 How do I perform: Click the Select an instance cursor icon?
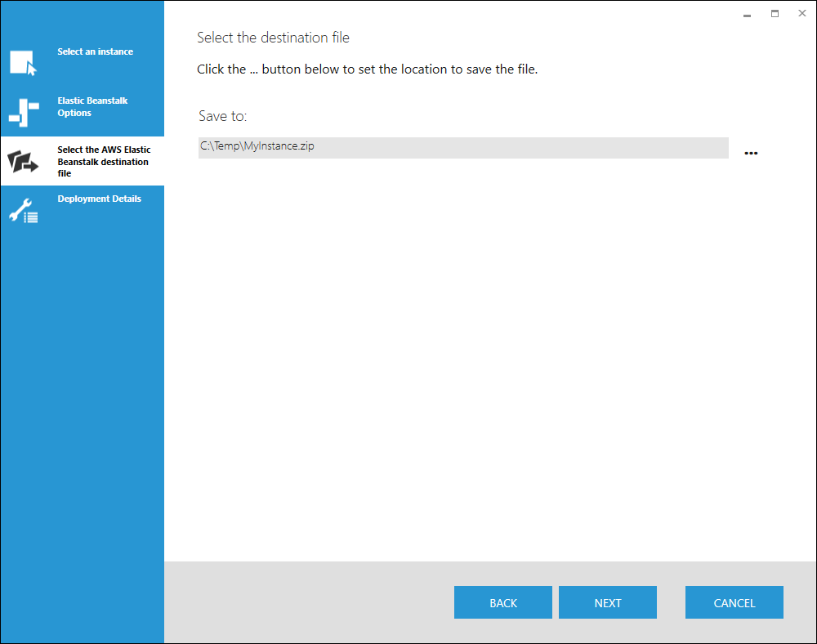click(23, 63)
